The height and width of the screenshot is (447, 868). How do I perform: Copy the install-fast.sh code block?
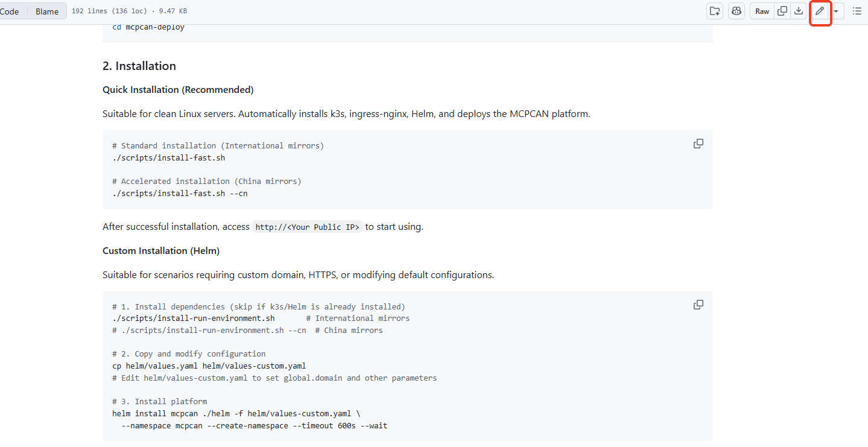click(698, 144)
